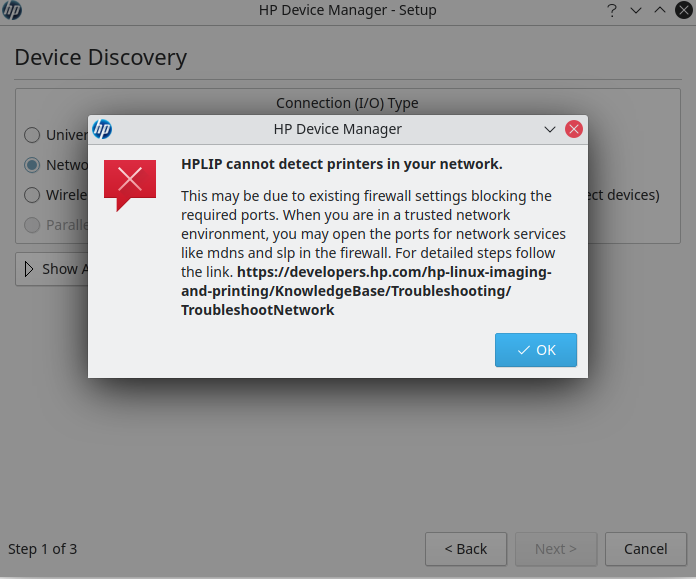
Task: Click the 'Step 1 of 3' label
Action: [43, 549]
